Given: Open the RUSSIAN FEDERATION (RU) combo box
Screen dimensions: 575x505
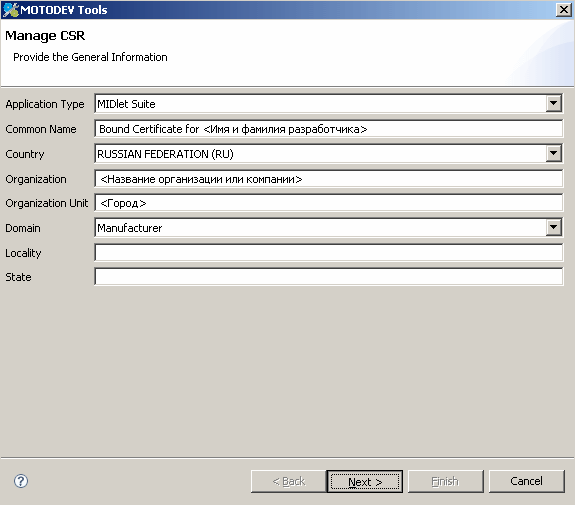Looking at the screenshot, I should coord(329,154).
